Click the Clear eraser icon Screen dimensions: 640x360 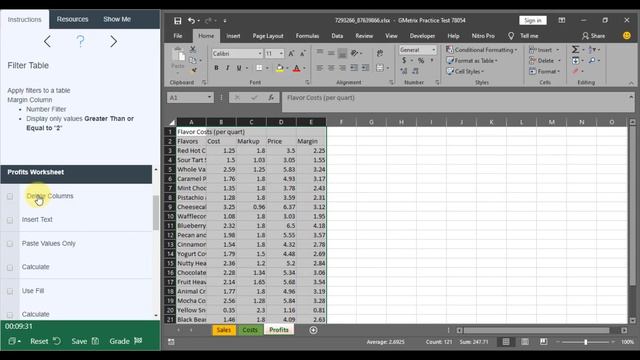[x=575, y=71]
